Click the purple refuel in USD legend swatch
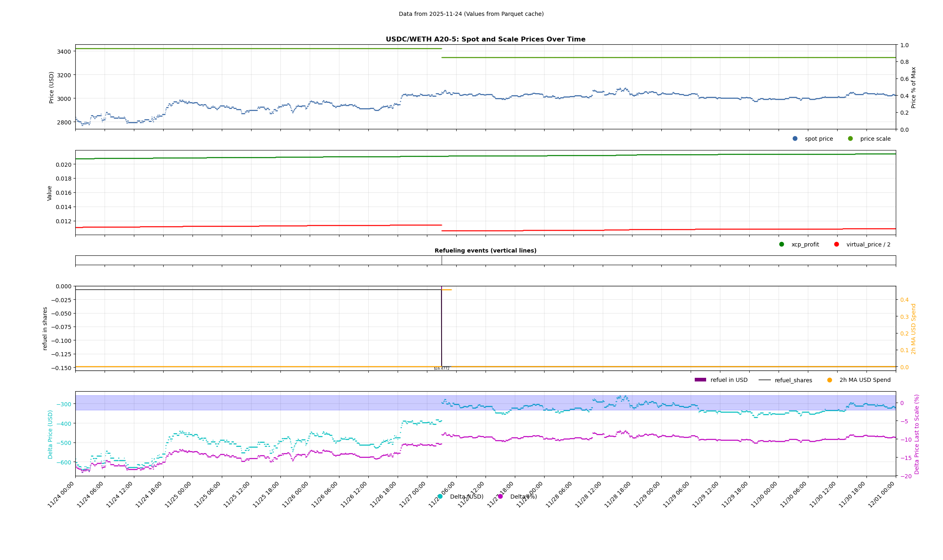The width and height of the screenshot is (943, 560). [700, 380]
